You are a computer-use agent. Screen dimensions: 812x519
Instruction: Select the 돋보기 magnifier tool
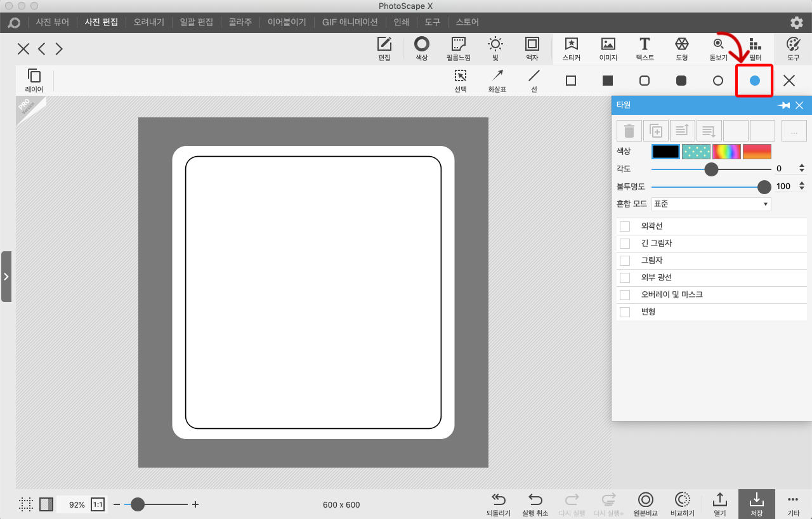tap(719, 49)
